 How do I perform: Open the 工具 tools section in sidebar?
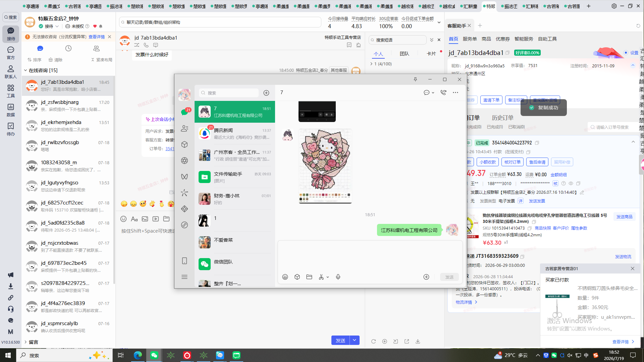pos(11,91)
